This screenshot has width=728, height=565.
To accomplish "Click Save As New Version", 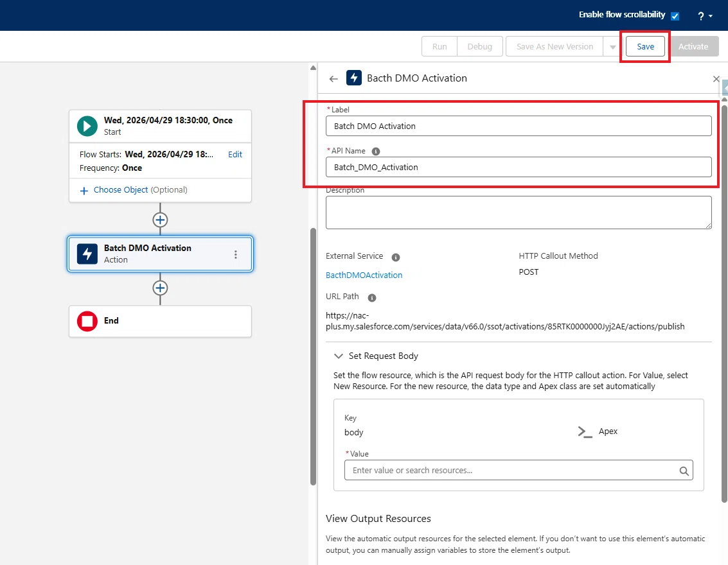I will click(x=555, y=46).
